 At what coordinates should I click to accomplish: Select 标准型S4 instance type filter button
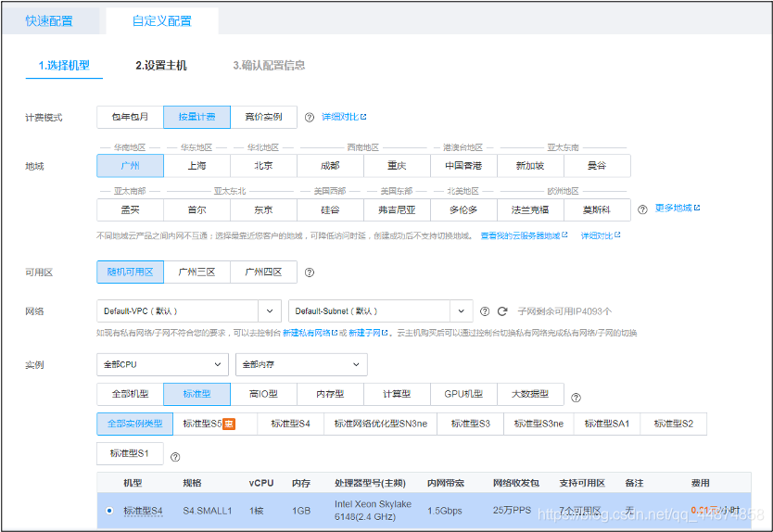(x=290, y=424)
